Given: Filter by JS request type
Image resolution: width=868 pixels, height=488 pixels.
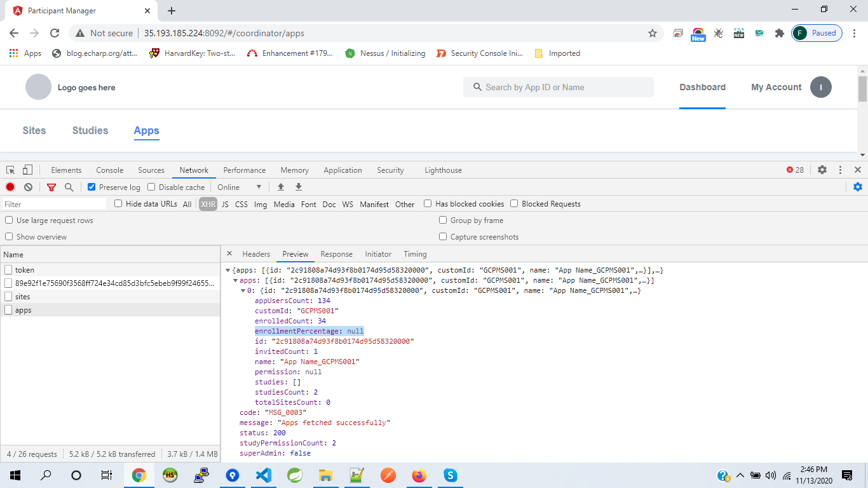Looking at the screenshot, I should pos(225,204).
